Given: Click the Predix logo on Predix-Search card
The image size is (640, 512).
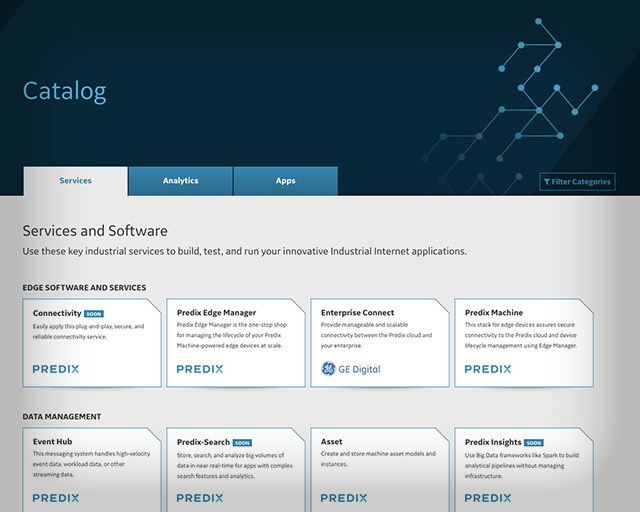Looking at the screenshot, I should click(200, 498).
